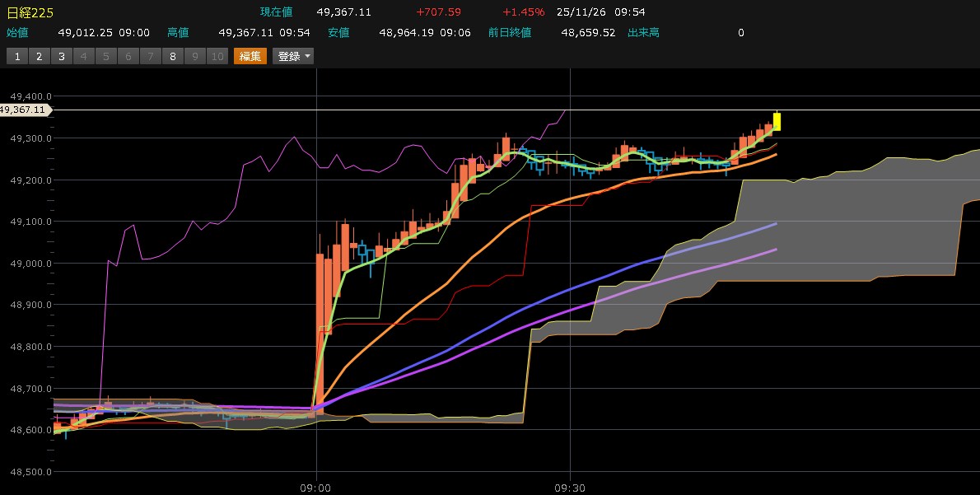The height and width of the screenshot is (495, 980).
Task: Click the 09:00 time axis label
Action: point(316,487)
